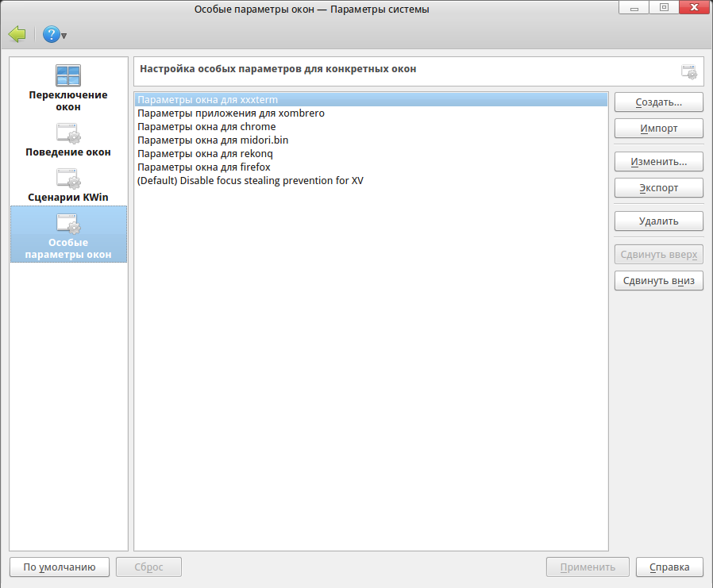Select rule Параметры окна для rekonq

tap(371, 154)
